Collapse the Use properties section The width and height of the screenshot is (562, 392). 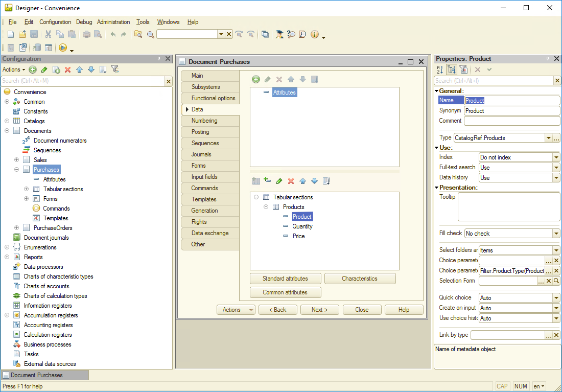(x=437, y=148)
